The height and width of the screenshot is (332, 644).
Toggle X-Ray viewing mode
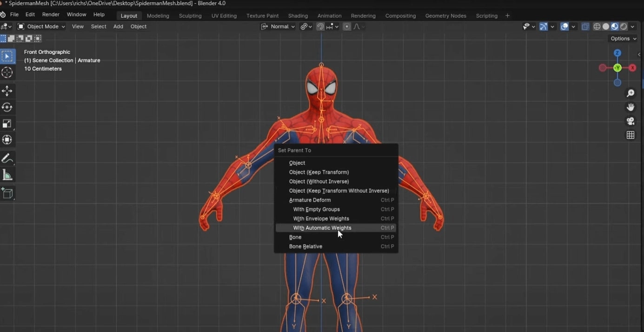pyautogui.click(x=585, y=26)
